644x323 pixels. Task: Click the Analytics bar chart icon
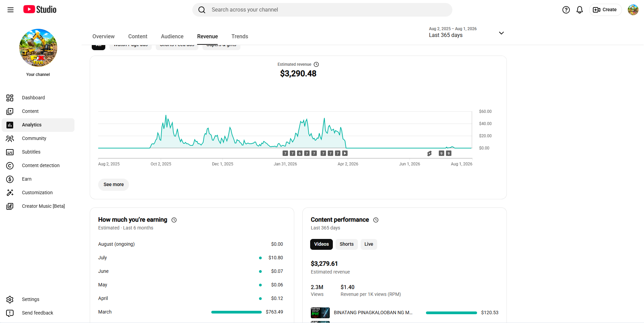(10, 125)
